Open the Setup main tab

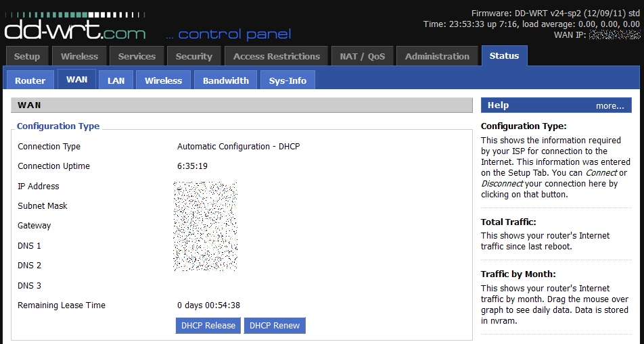(27, 57)
